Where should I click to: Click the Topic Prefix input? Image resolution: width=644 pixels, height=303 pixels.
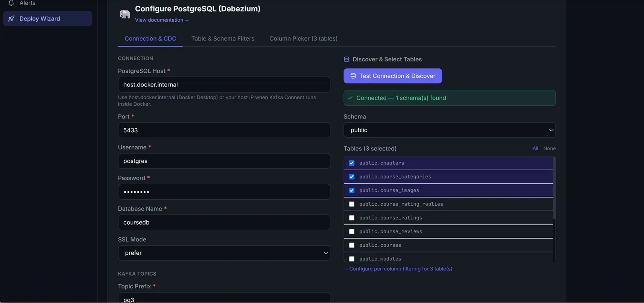[x=224, y=298]
